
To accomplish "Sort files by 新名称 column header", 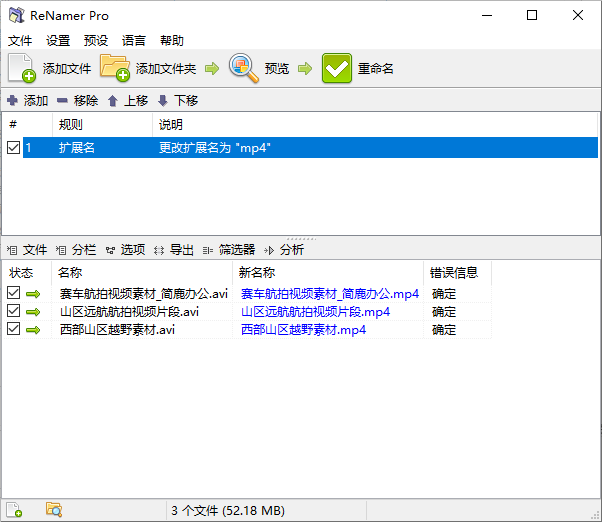I will (328, 272).
